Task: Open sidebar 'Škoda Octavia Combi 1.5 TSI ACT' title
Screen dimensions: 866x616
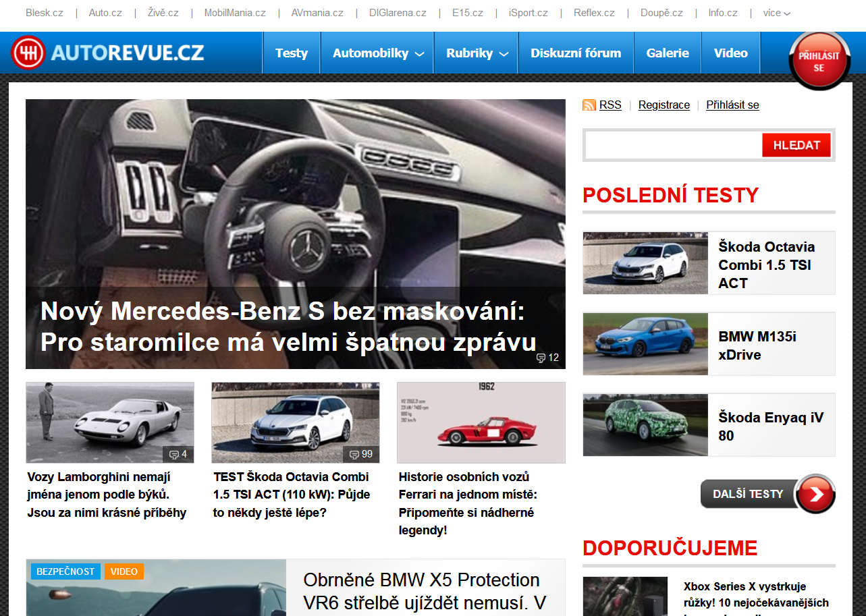Action: point(766,265)
